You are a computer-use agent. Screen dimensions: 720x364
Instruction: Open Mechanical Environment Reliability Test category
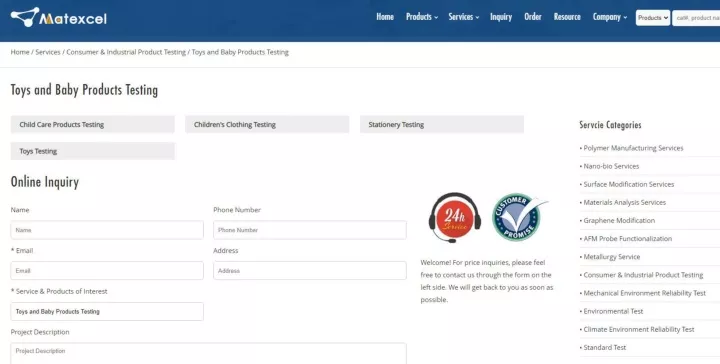tap(645, 293)
